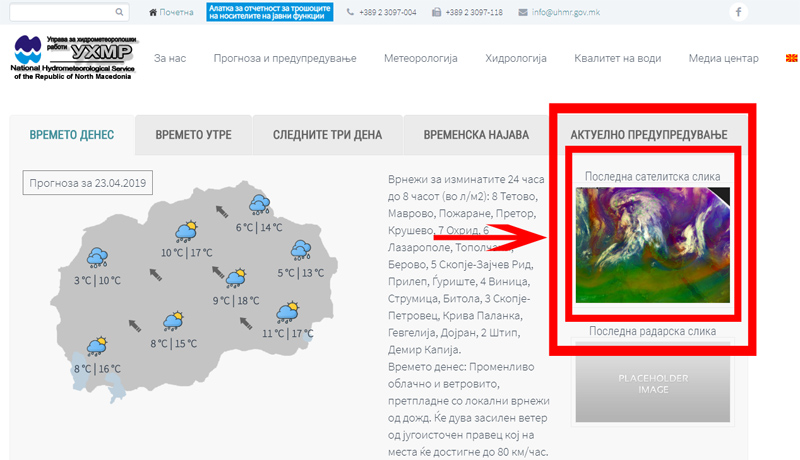This screenshot has height=460, width=800.
Task: Select the Macedonian flag language icon
Action: pyautogui.click(x=791, y=58)
